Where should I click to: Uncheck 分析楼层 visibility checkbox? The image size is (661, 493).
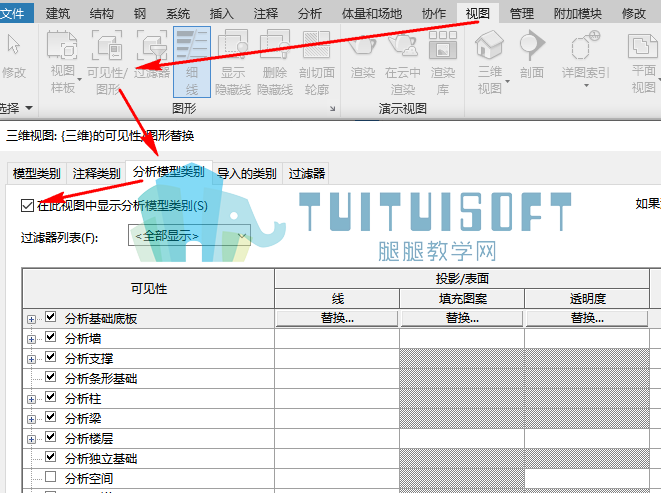(51, 436)
